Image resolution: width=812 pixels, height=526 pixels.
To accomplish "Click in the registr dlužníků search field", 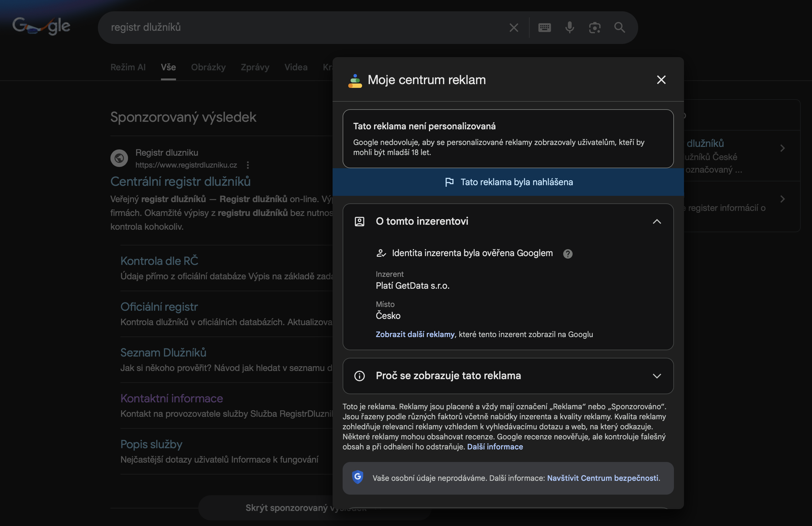I will [300, 27].
